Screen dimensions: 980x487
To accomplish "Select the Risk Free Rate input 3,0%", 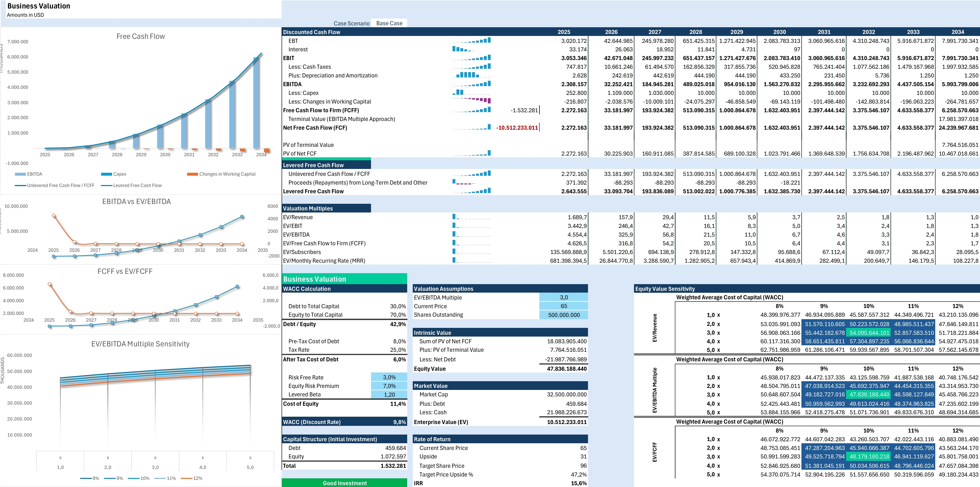I will [x=389, y=377].
